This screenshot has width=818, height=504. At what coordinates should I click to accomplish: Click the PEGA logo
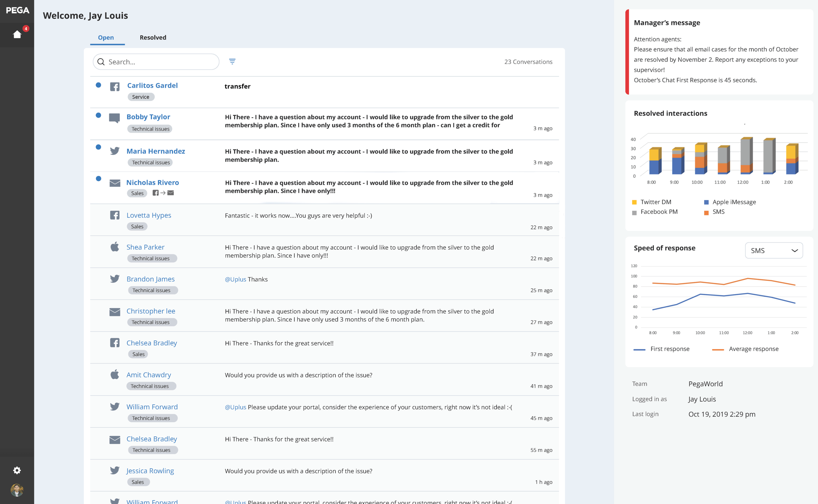(17, 10)
